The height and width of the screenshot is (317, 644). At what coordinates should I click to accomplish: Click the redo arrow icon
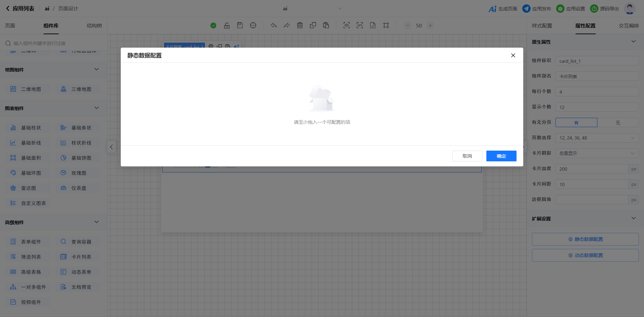coord(286,25)
